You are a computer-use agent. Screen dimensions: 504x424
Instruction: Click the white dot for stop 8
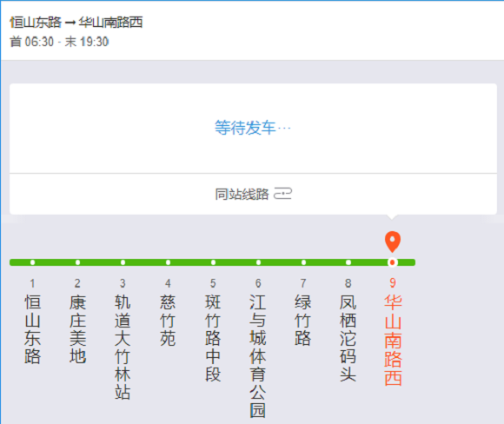click(348, 262)
